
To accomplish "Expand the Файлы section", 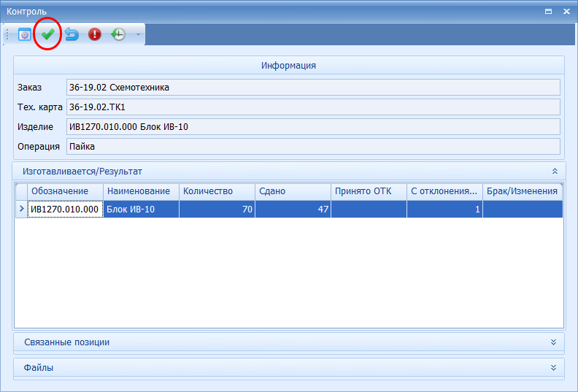I will tap(555, 367).
